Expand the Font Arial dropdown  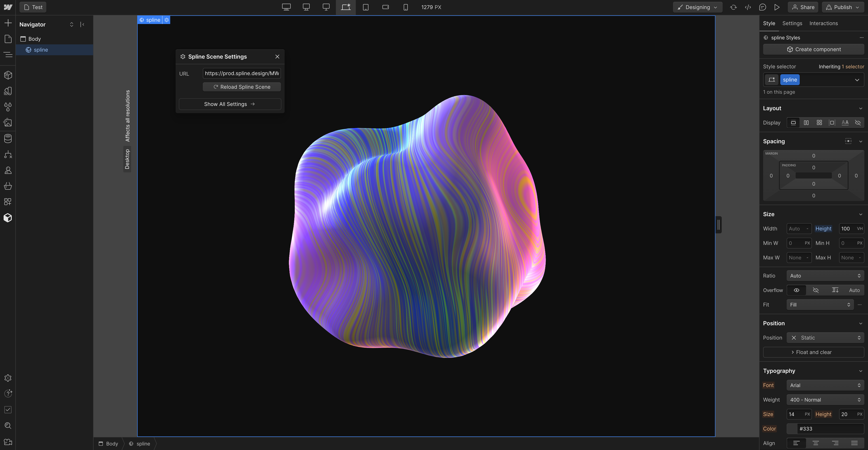[x=825, y=385]
